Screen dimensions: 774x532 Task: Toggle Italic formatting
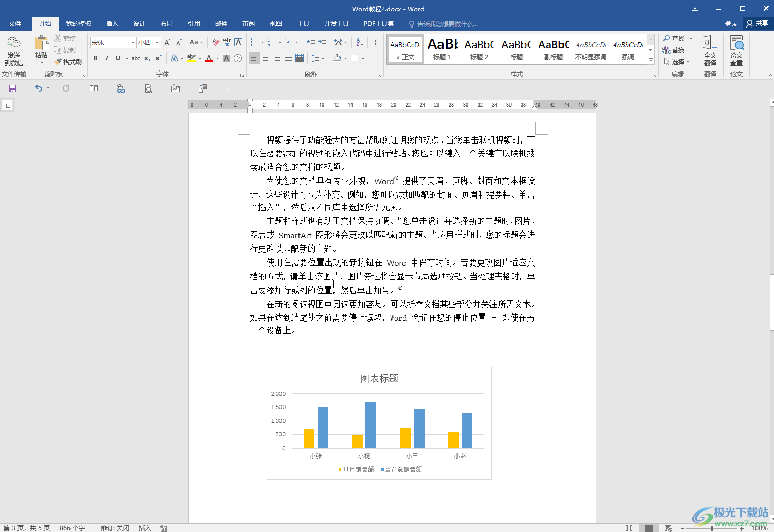pos(107,58)
